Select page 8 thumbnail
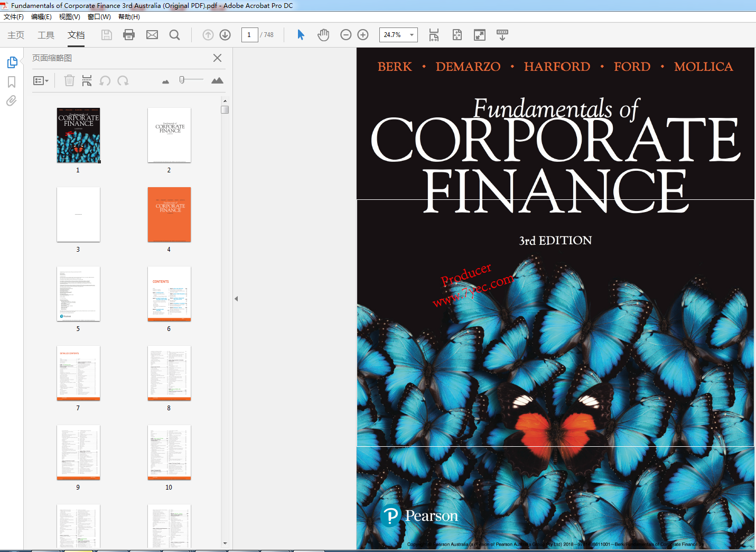 click(x=169, y=373)
